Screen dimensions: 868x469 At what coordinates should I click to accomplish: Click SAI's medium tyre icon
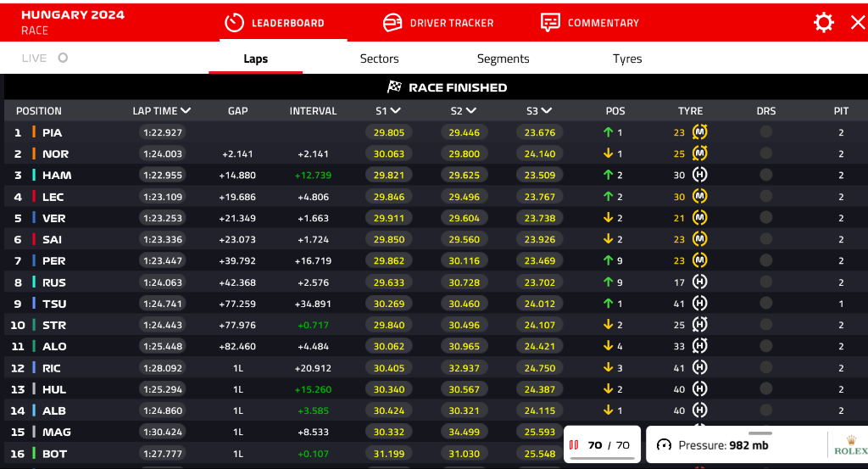click(699, 239)
